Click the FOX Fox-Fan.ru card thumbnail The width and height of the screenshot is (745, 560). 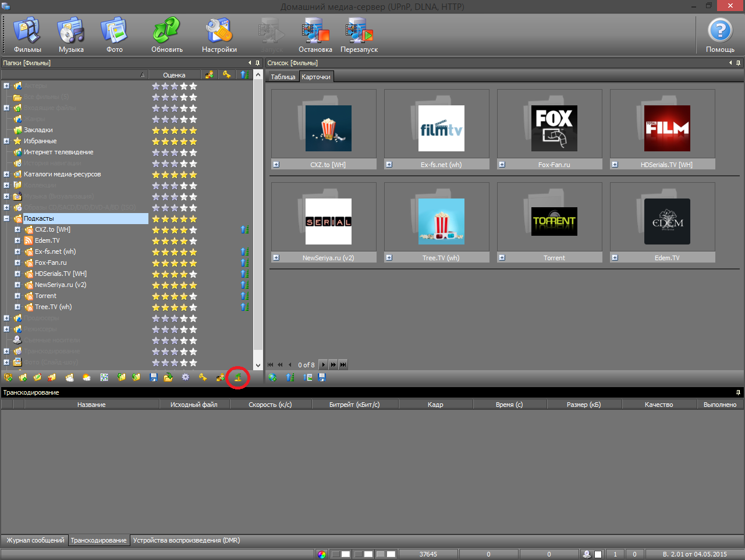pos(554,128)
